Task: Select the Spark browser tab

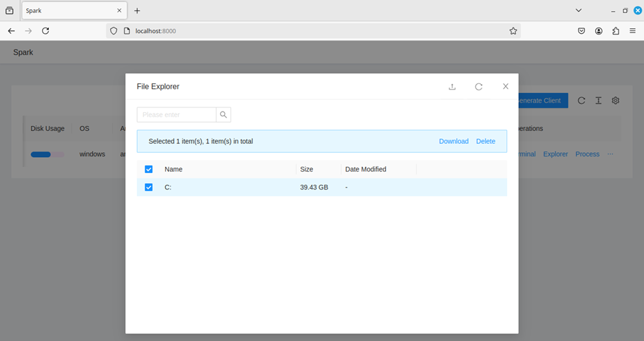Action: (69, 11)
